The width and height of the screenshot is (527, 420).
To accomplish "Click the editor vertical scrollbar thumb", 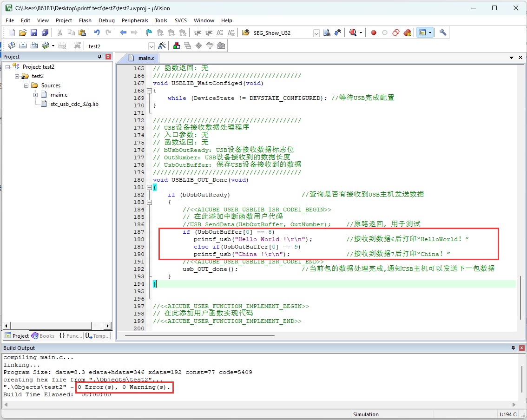I will pyautogui.click(x=520, y=297).
